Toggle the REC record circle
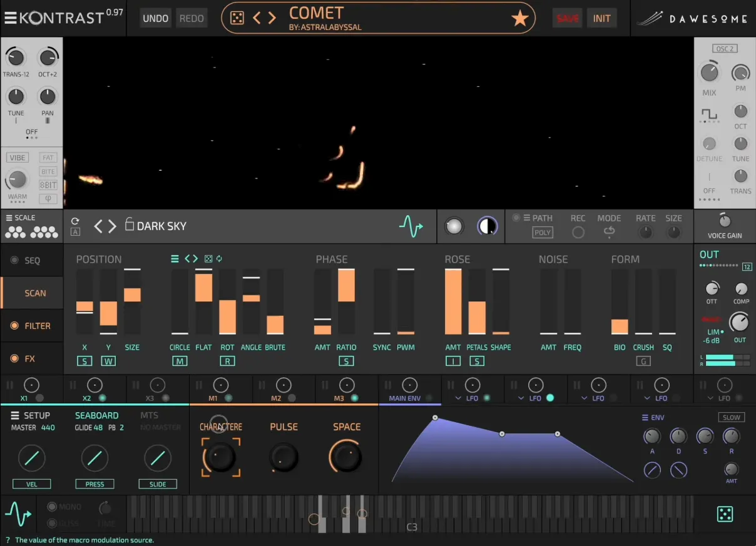 point(578,232)
